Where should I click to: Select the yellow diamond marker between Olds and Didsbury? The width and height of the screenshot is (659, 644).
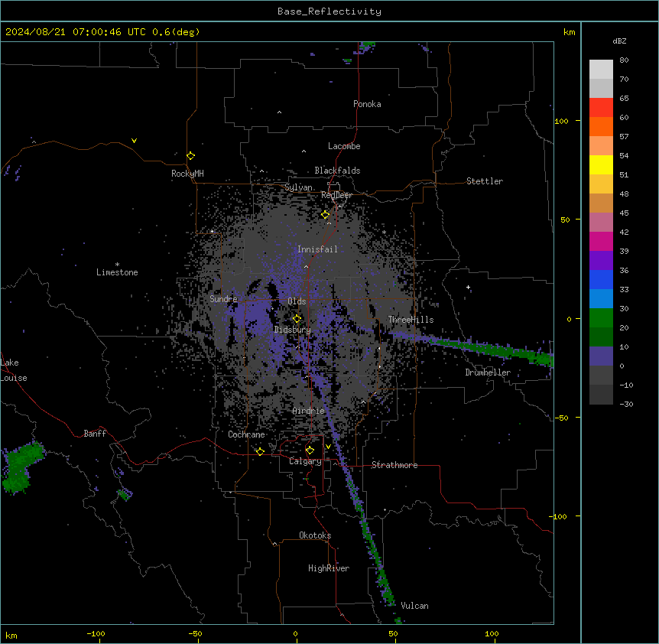(297, 319)
